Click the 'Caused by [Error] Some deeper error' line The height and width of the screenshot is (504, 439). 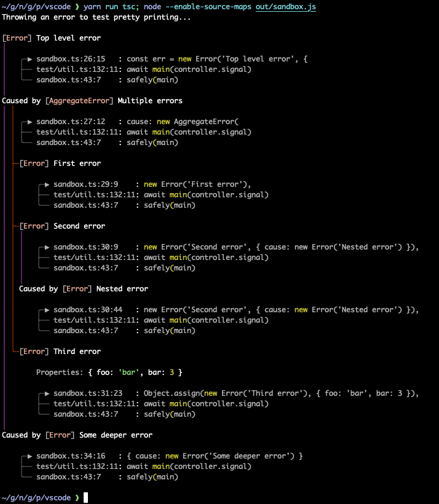(77, 435)
